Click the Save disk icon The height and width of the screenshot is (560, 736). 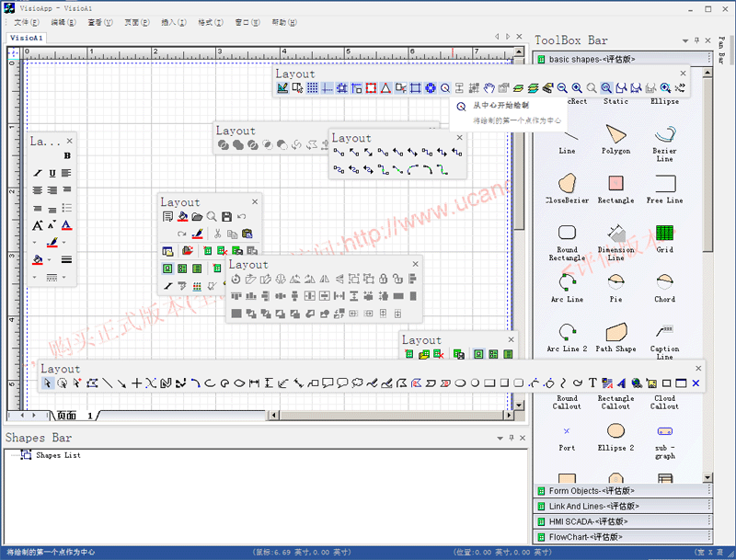point(226,217)
